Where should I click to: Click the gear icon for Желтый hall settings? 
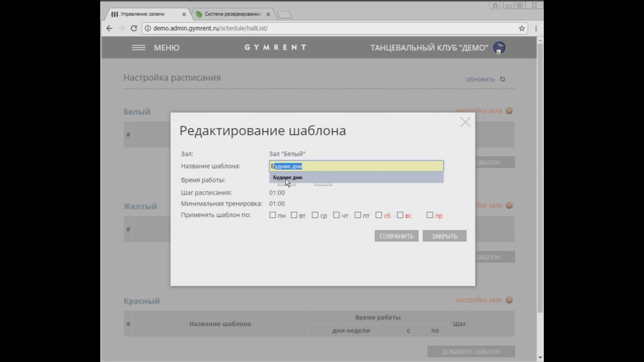click(x=509, y=205)
